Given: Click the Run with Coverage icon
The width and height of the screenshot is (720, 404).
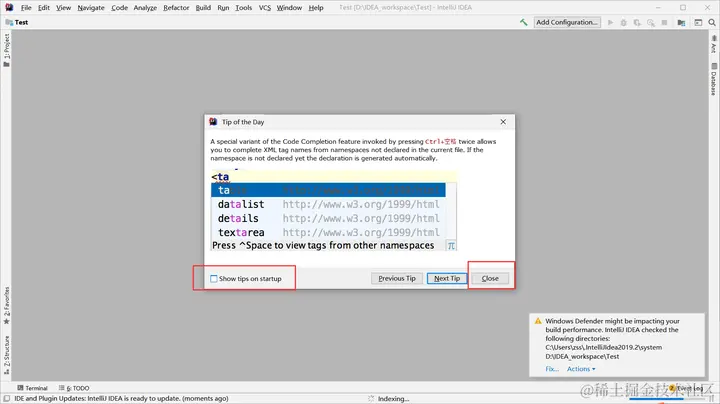Looking at the screenshot, I should click(637, 22).
